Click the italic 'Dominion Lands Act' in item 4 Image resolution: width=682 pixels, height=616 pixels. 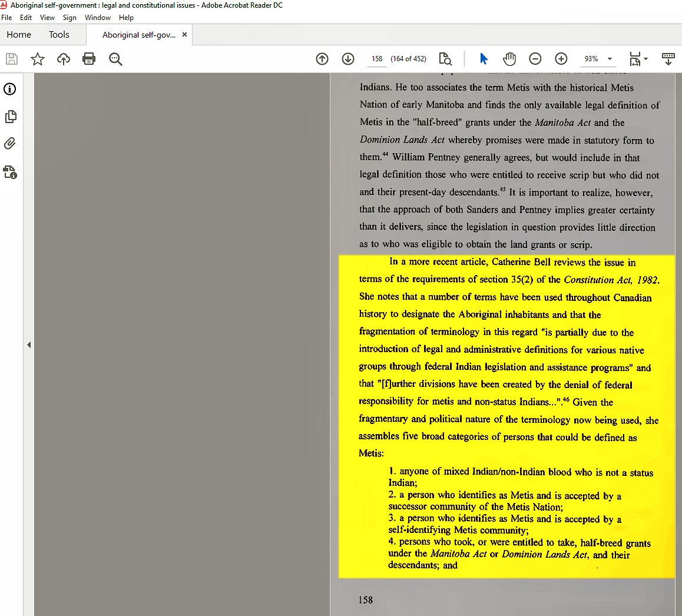[545, 554]
